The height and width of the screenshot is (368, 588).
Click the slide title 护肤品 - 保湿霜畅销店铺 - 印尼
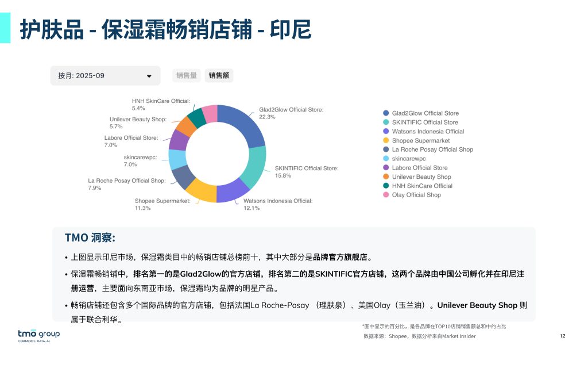pos(165,29)
